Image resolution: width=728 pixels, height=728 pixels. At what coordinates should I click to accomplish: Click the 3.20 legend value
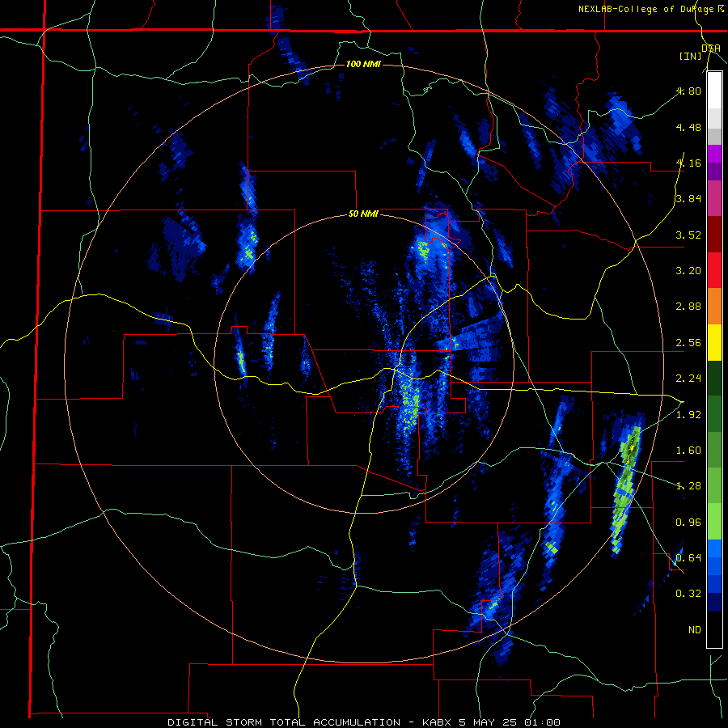click(688, 271)
